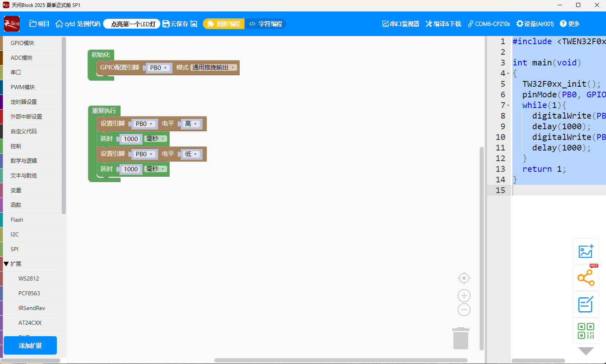606x364 pixels.
Task: Click the add-image icon in right panel
Action: (x=586, y=251)
